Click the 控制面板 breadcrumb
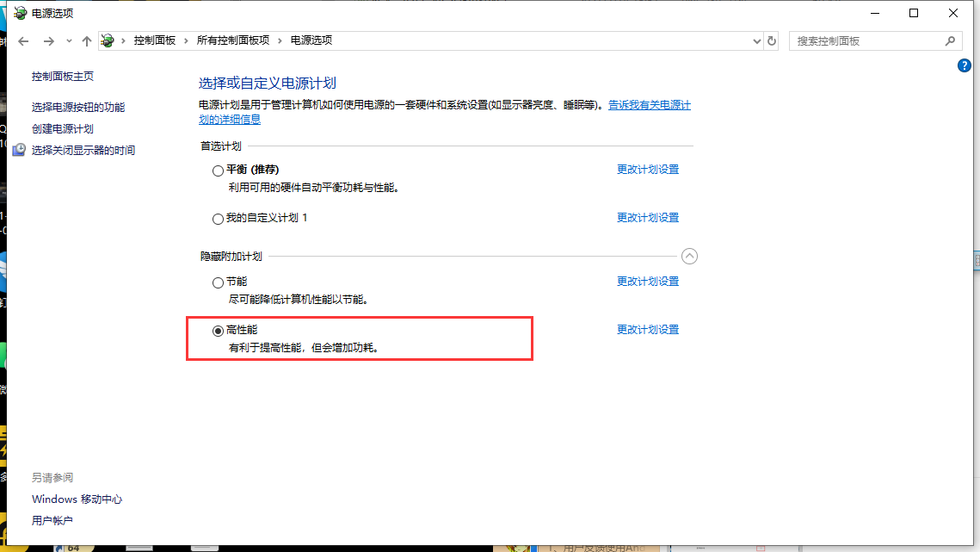Viewport: 980px width, 552px height. point(154,40)
